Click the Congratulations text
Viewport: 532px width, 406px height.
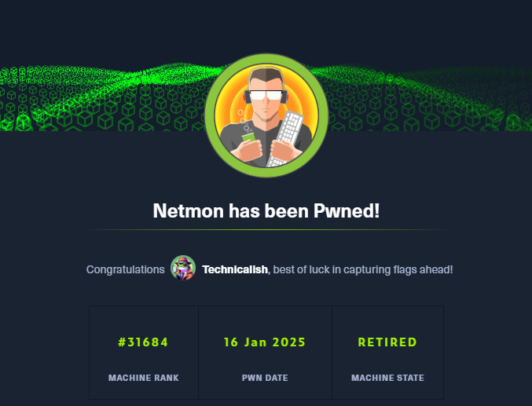tap(126, 269)
